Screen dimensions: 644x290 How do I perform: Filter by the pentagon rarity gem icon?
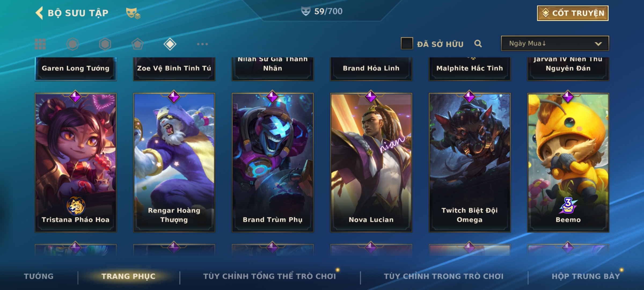pos(137,44)
